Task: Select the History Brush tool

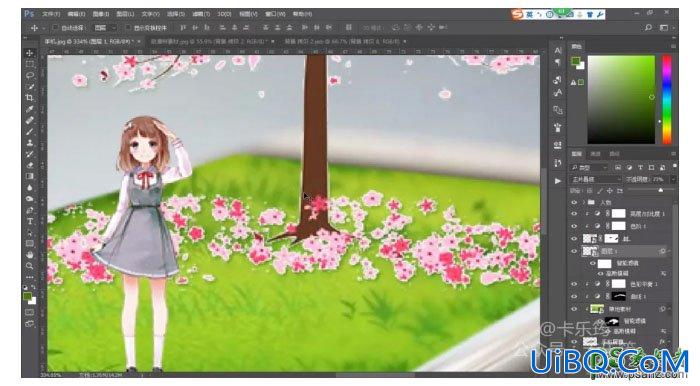Action: click(30, 154)
